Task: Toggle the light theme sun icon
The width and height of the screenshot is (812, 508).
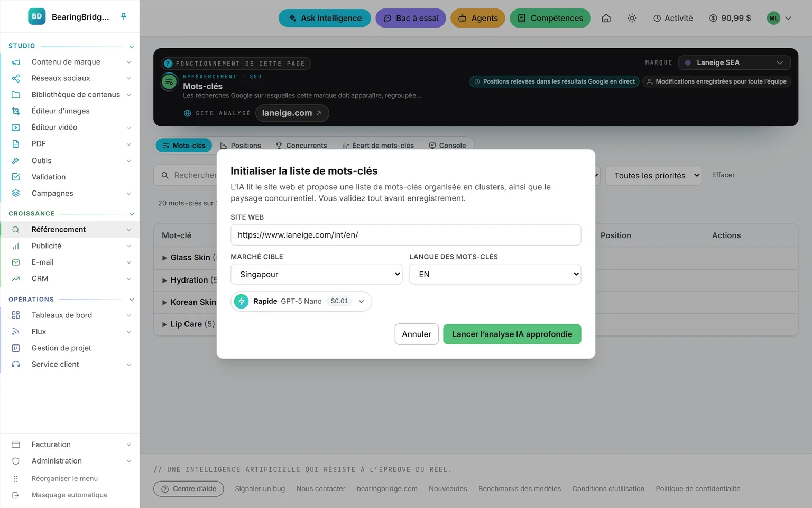Action: [632, 18]
